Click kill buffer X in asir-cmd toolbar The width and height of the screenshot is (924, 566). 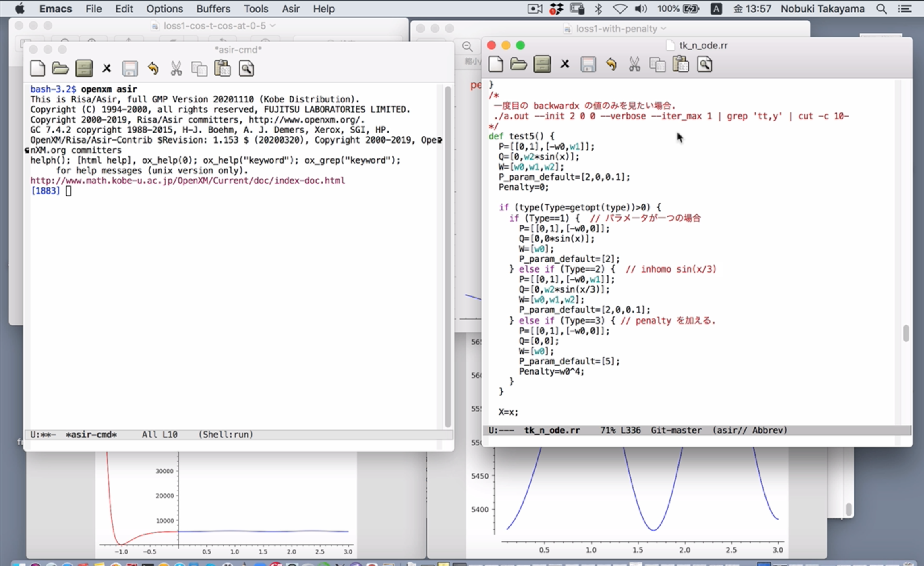(x=106, y=69)
